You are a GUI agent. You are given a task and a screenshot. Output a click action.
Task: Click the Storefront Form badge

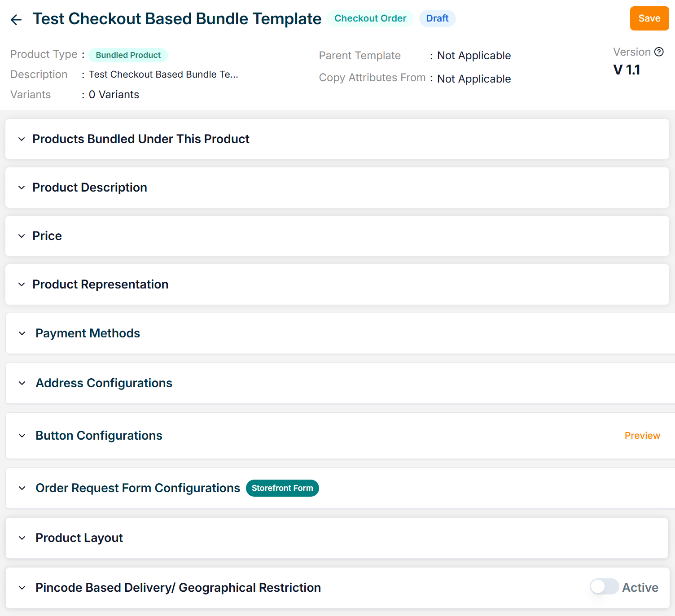click(x=282, y=488)
